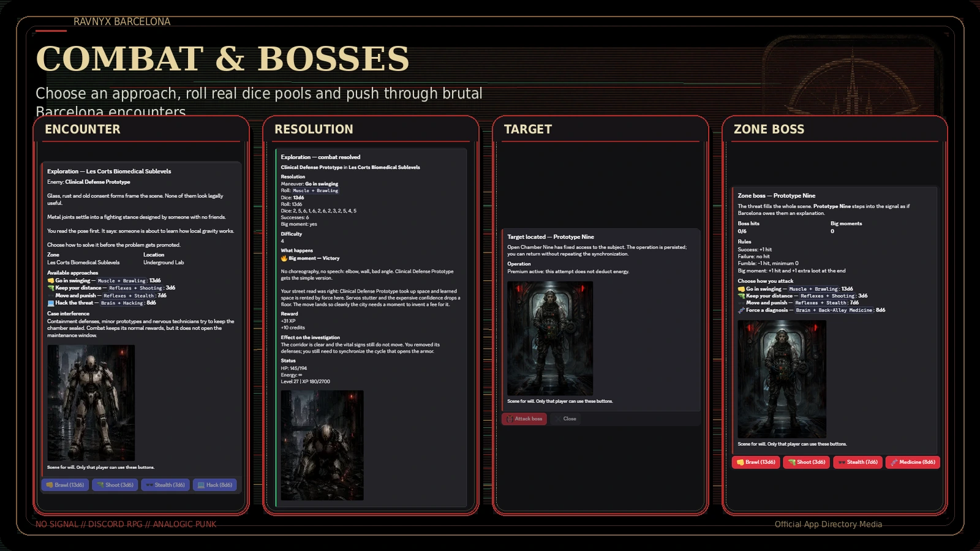The image size is (980, 551).
Task: Click the 'Boss hits' 0/6 value
Action: [742, 231]
